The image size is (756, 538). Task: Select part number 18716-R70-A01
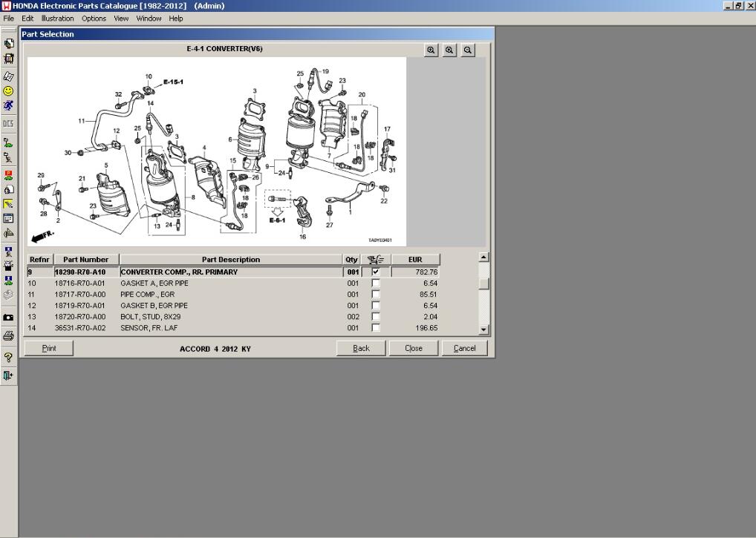(79, 283)
